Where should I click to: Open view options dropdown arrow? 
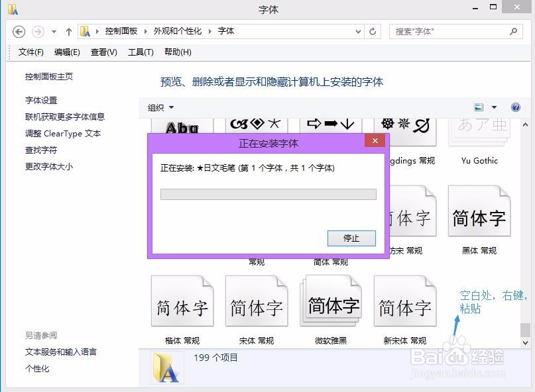[494, 107]
